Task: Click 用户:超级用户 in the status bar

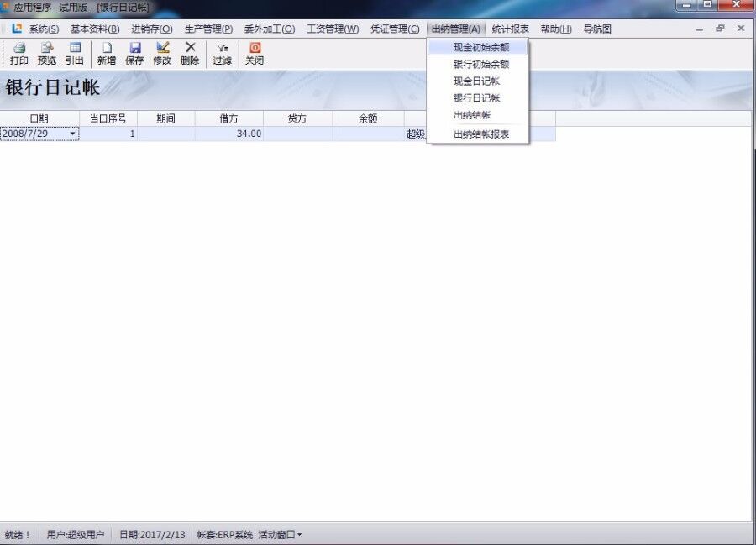Action: 76,534
